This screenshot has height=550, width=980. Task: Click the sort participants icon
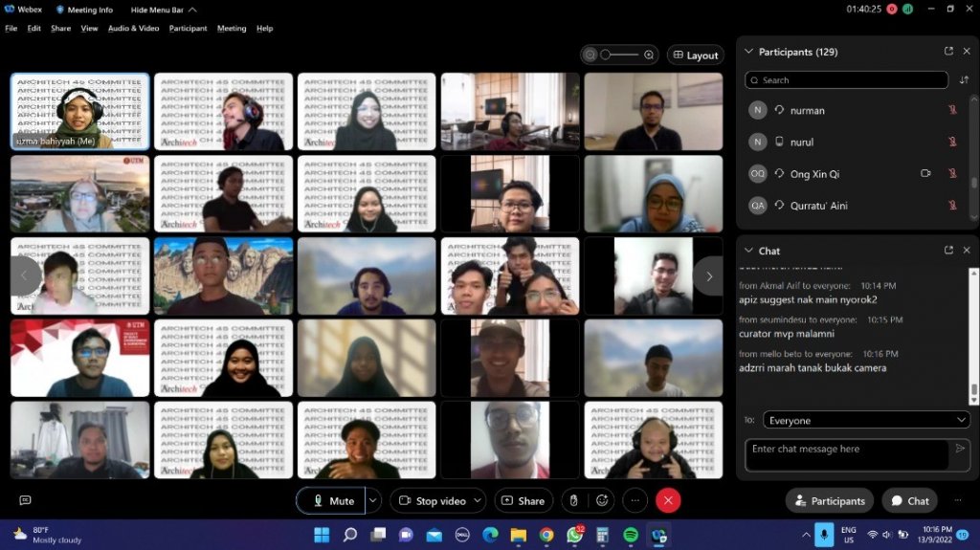964,80
